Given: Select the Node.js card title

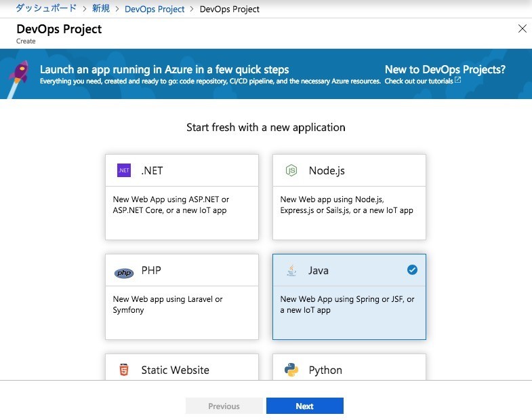Looking at the screenshot, I should 327,170.
